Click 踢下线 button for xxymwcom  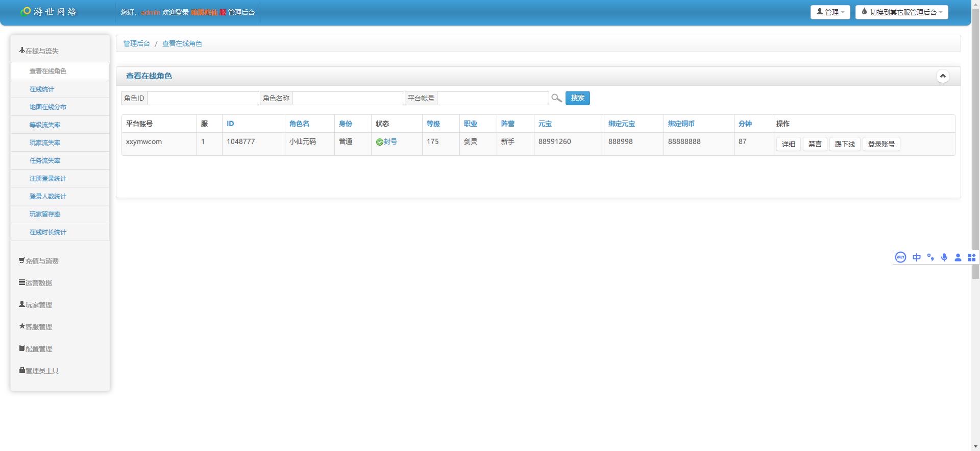pyautogui.click(x=845, y=144)
